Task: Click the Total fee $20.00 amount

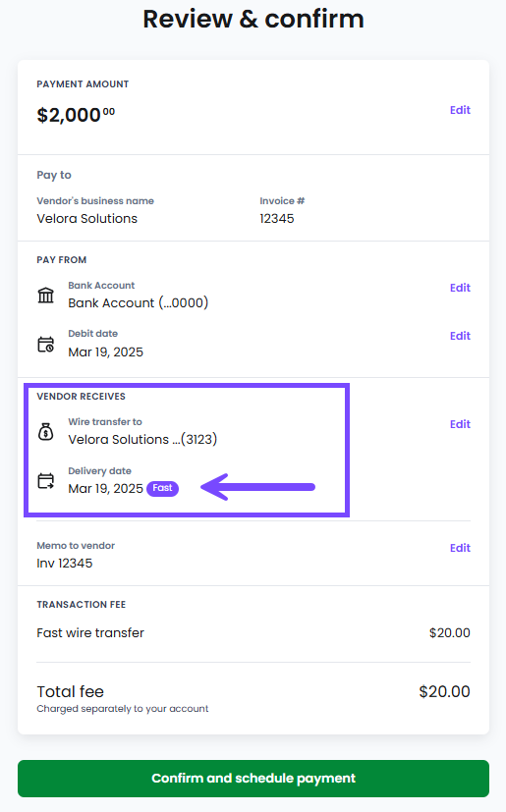Action: [444, 691]
